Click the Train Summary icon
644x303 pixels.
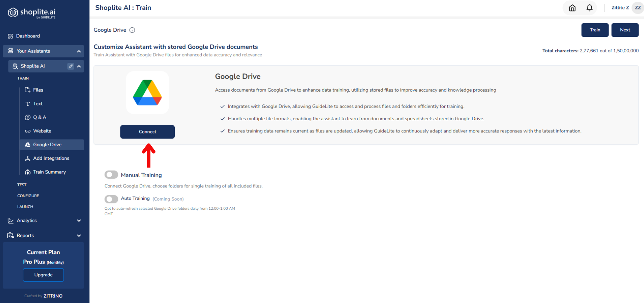click(28, 172)
